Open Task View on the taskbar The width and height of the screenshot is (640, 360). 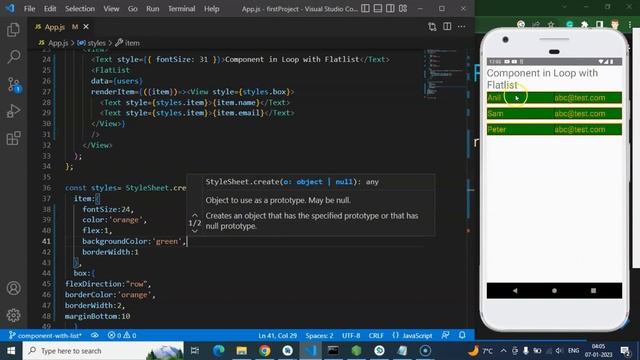coord(195,351)
